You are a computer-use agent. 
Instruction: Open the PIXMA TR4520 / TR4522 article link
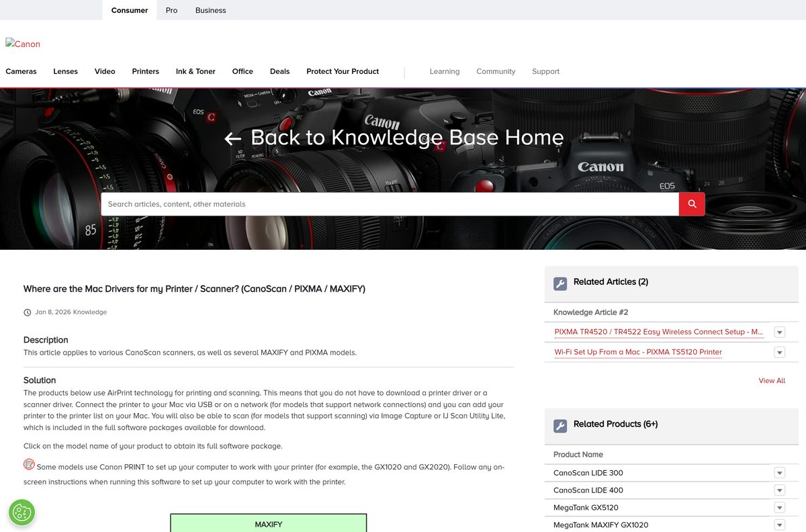(659, 332)
